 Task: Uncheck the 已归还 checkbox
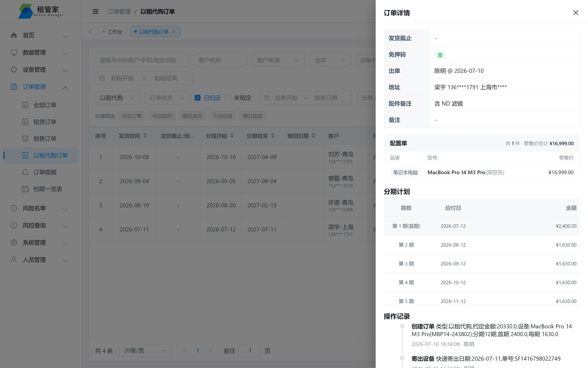point(198,98)
